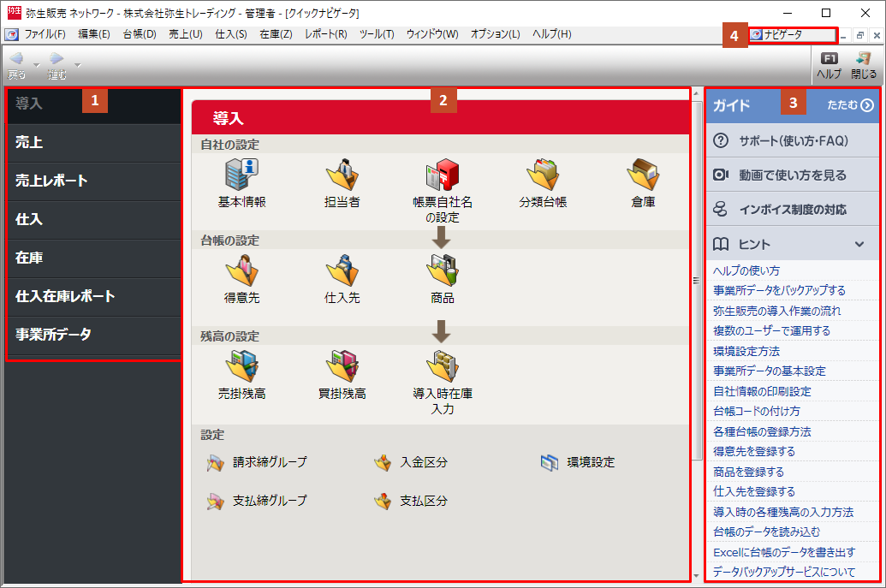Select 在庫 category in sidebar
Viewport: 886px width, 588px height.
(x=94, y=258)
